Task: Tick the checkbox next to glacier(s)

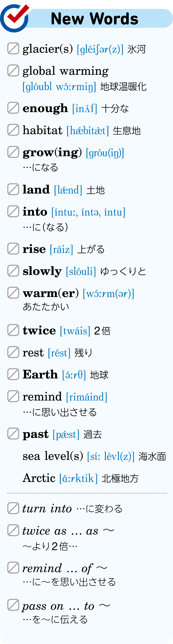Action: [13, 48]
